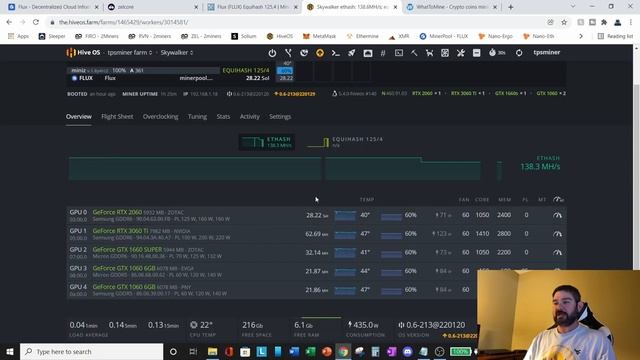Open the Ethermine bookmark

362,36
